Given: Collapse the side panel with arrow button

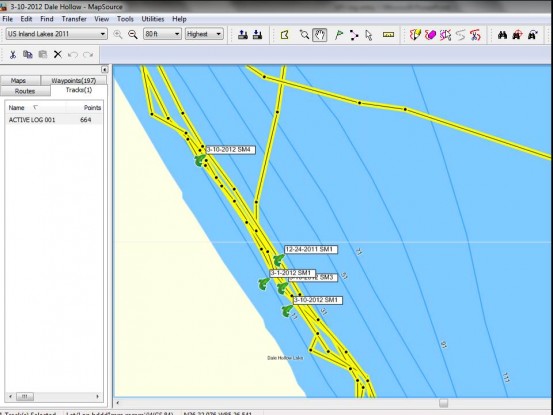Looking at the screenshot, I should [104, 69].
